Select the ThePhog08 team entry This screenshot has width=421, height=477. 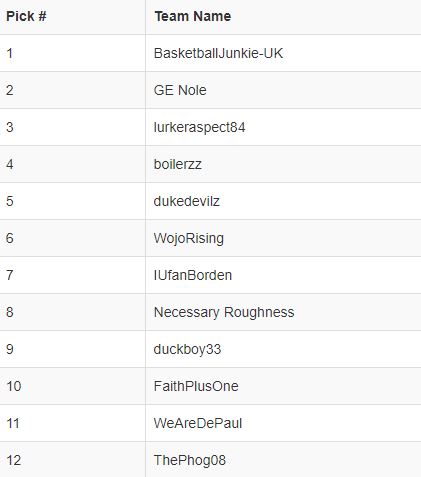tap(190, 461)
